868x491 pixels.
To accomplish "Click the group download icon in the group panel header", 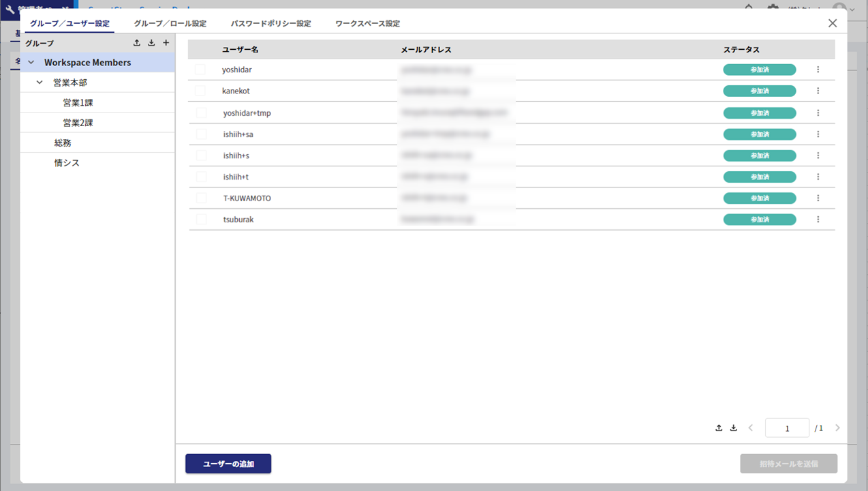I will tap(151, 43).
